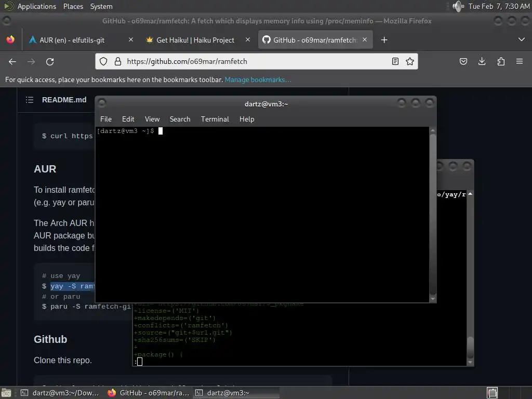Toggle reader view icon in address bar
The image size is (532, 399).
coord(395,61)
